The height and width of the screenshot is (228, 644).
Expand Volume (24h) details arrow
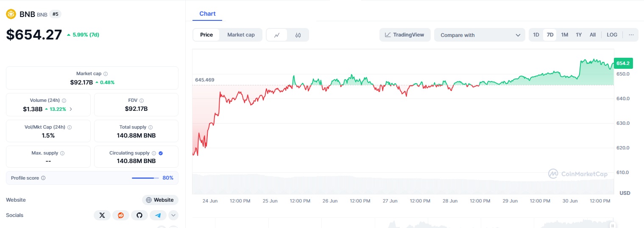pyautogui.click(x=71, y=109)
